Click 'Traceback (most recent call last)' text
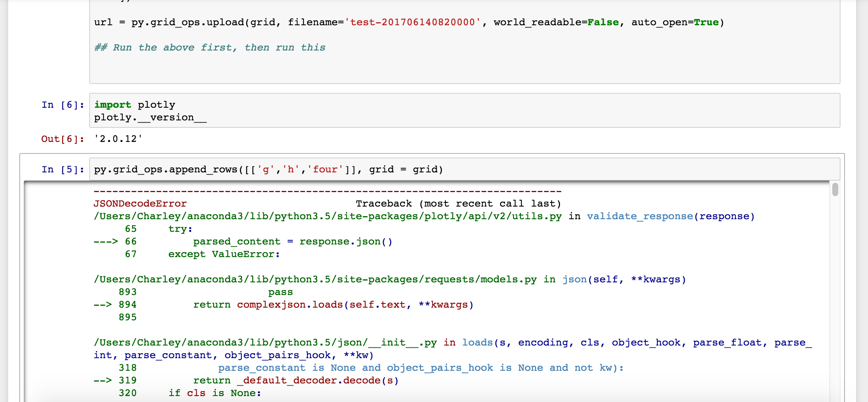The width and height of the screenshot is (868, 402). click(458, 204)
